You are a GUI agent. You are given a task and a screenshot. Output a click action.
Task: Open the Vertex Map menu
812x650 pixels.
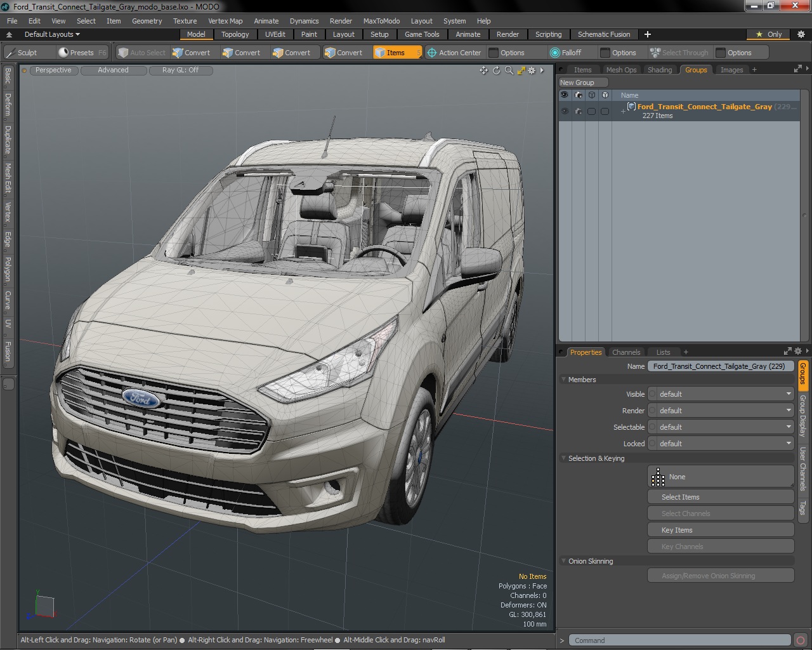click(225, 21)
